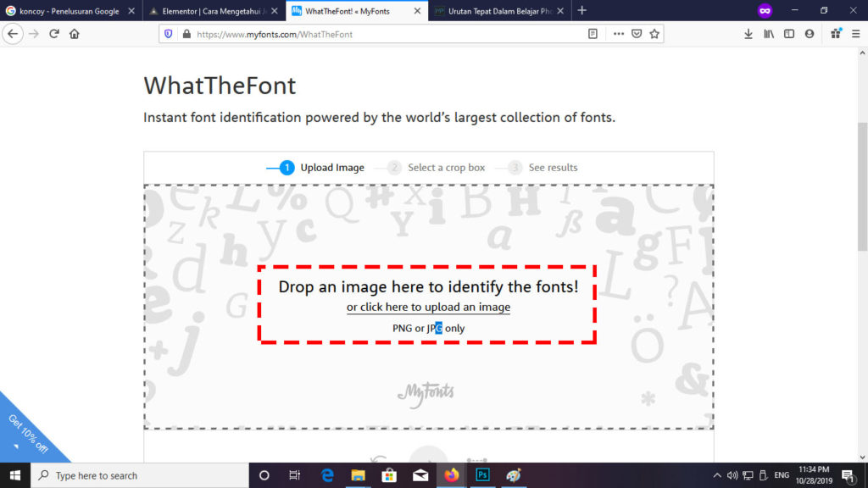The height and width of the screenshot is (488, 868).
Task: Click the ENG language indicator
Action: pos(782,475)
